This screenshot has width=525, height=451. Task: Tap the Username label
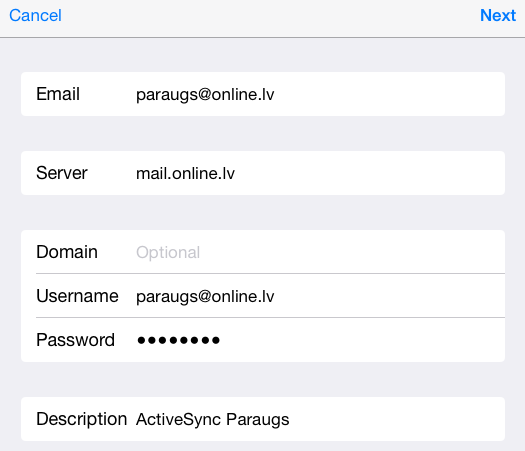(77, 296)
